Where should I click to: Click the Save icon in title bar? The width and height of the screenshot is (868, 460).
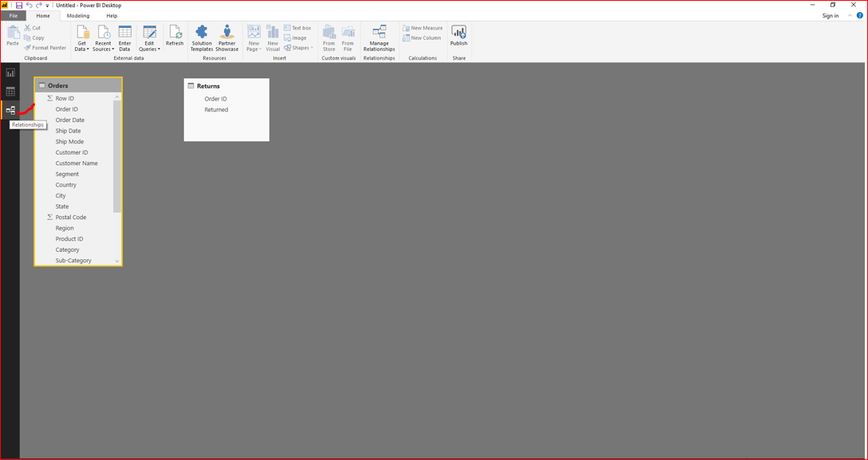[19, 5]
